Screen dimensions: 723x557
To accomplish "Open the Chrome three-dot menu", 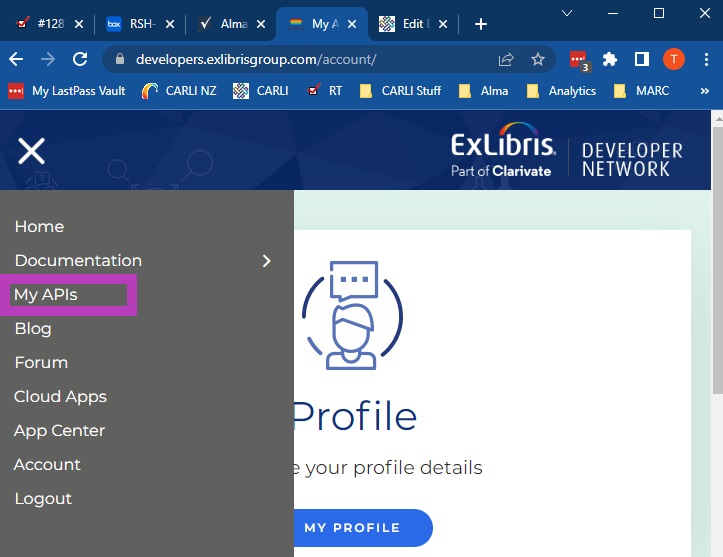I will [706, 59].
